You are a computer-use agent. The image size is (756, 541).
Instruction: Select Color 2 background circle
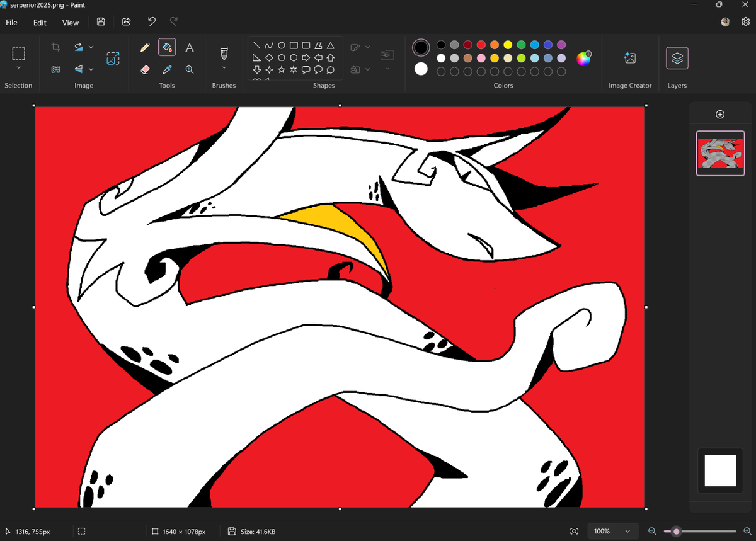click(421, 69)
